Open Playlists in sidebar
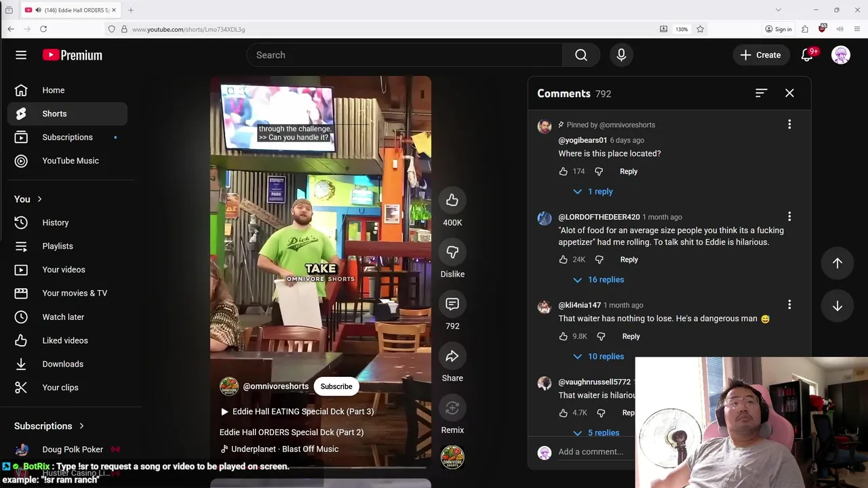 coord(67,246)
